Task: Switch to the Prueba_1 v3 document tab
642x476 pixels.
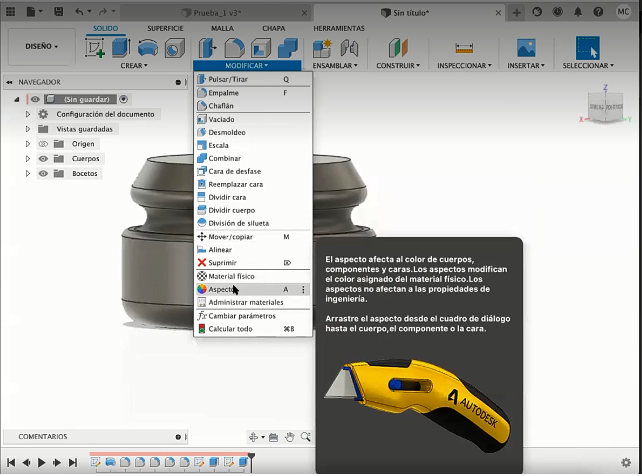Action: pyautogui.click(x=217, y=13)
